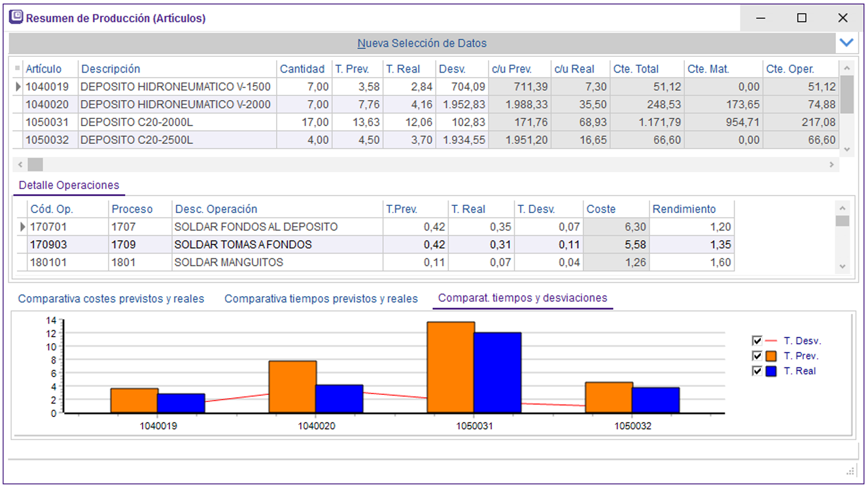
Task: Toggle the T. Desv. series checkbox
Action: (x=757, y=341)
